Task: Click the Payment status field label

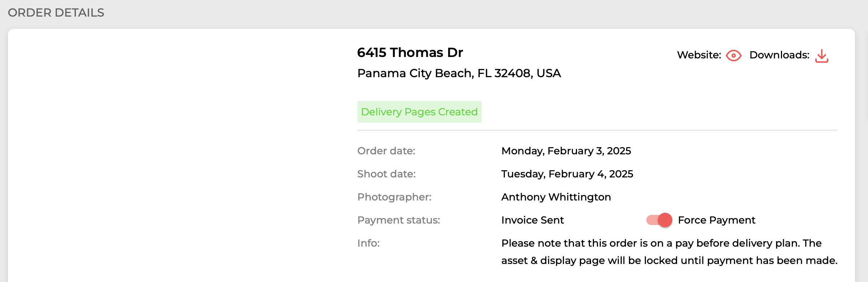Action: pyautogui.click(x=399, y=220)
